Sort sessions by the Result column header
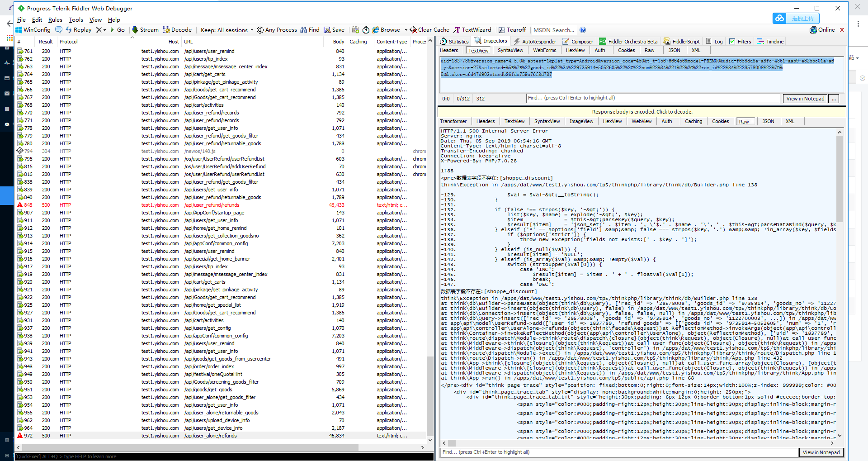868x461 pixels. tap(46, 42)
